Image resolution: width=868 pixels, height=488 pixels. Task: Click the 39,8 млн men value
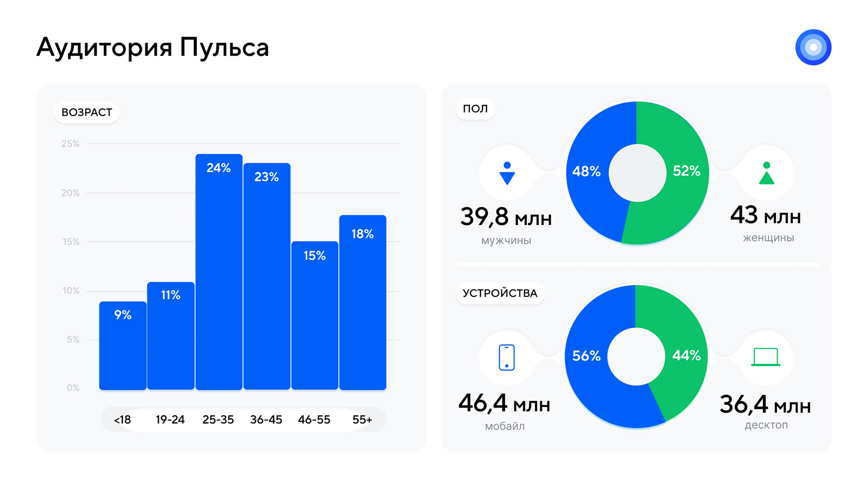506,217
